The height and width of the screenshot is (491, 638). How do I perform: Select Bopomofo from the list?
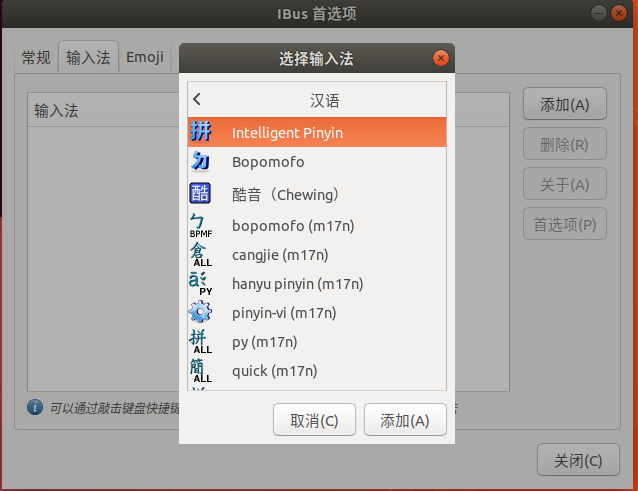(317, 161)
